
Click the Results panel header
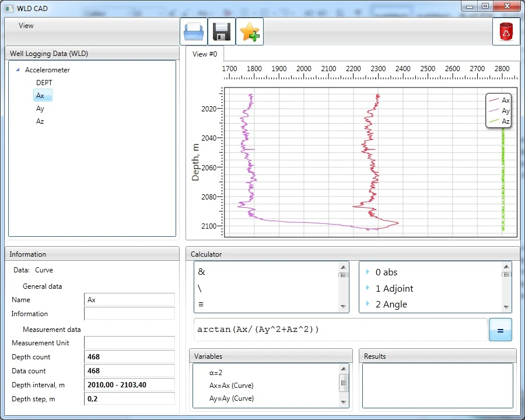tap(437, 356)
